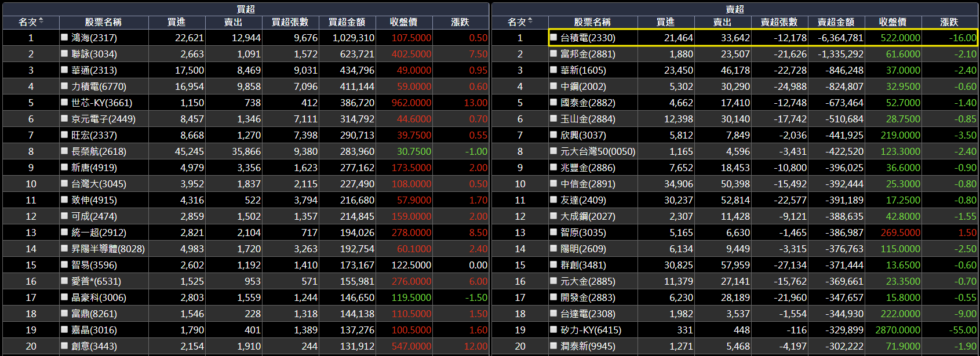The image size is (980, 356).
Task: Click 收盤價 header in 買超 table
Action: [x=404, y=22]
